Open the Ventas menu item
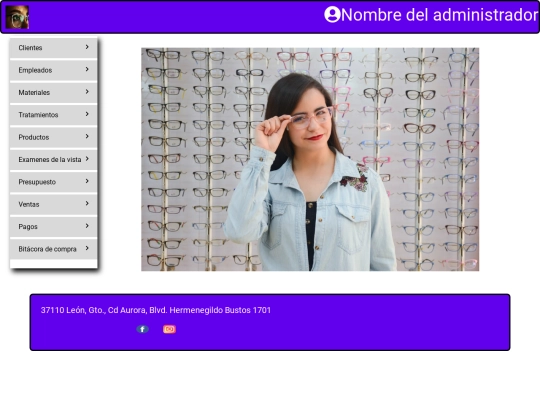The width and height of the screenshot is (540, 405). click(53, 205)
